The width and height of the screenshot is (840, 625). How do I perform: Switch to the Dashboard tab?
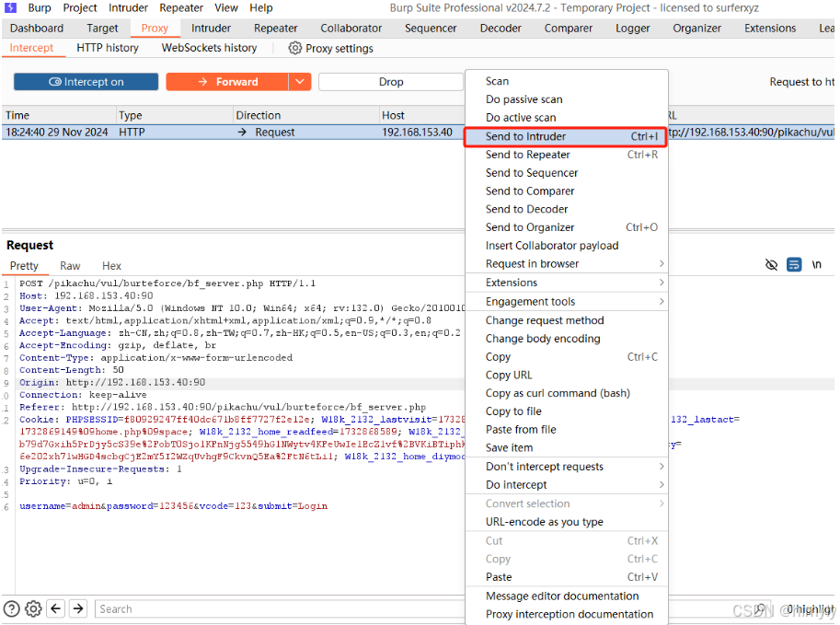[x=37, y=29]
